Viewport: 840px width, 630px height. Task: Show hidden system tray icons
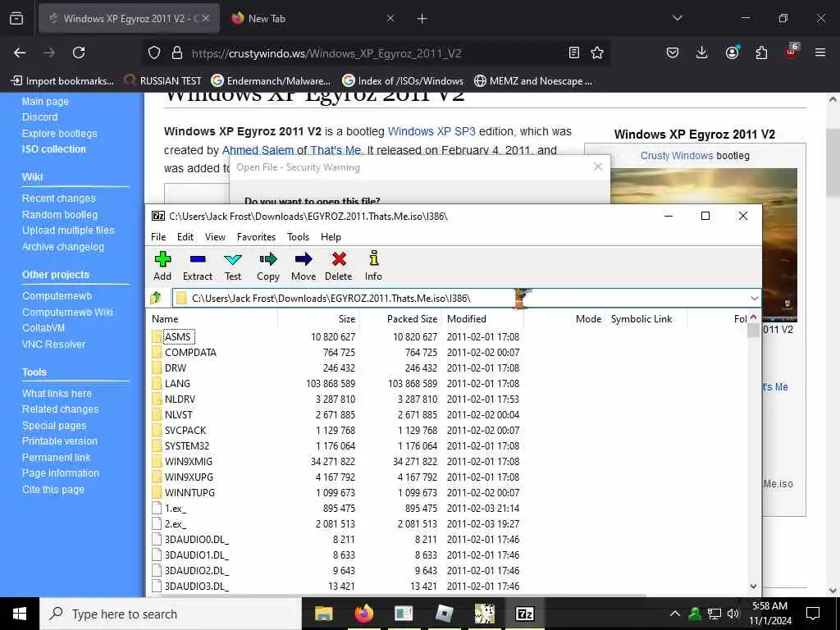coord(675,614)
